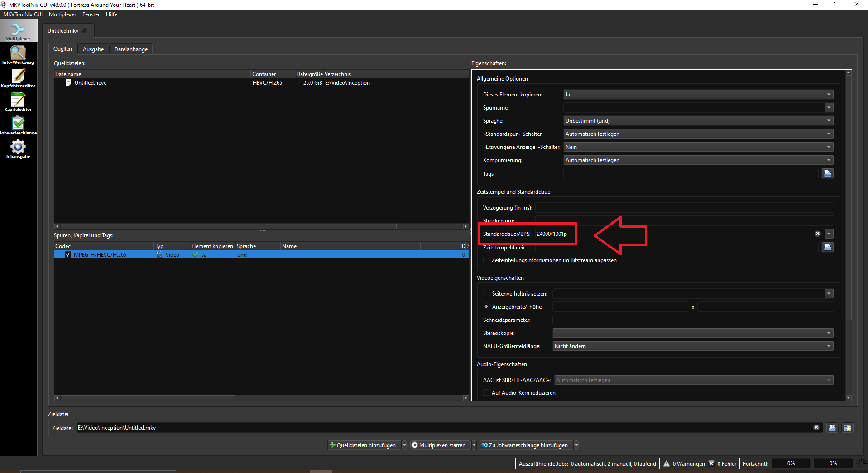Click Multiplexen starten button
This screenshot has height=473, width=868.
438,445
